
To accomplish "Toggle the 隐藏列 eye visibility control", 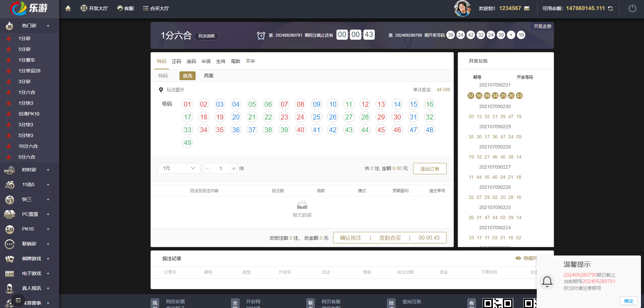I will (518, 258).
